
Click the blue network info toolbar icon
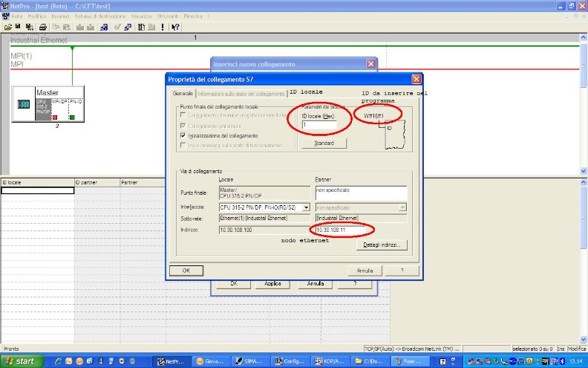[104, 27]
